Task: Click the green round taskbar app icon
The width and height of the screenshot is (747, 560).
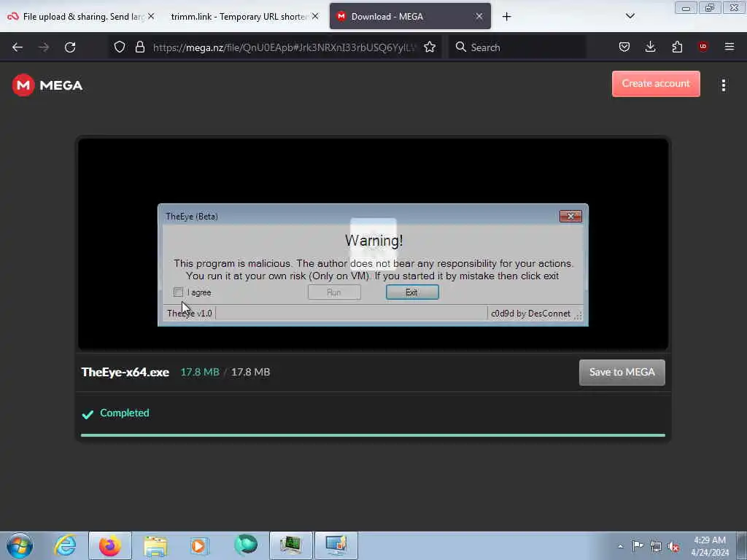Action: tap(246, 544)
